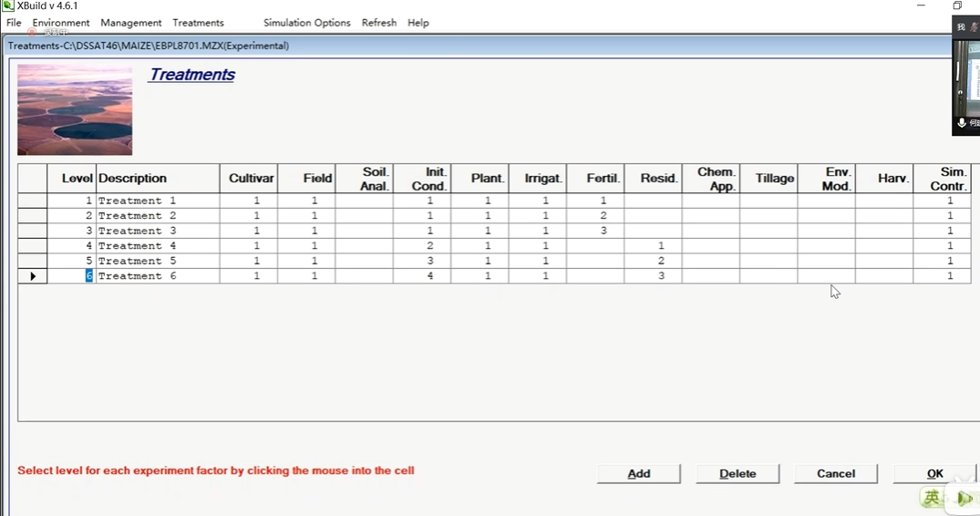The width and height of the screenshot is (980, 516).
Task: Click the English input method indicator icon
Action: point(932,497)
